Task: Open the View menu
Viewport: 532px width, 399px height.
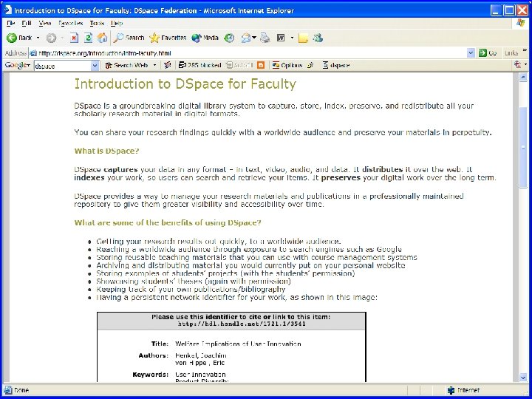Action: coord(45,24)
